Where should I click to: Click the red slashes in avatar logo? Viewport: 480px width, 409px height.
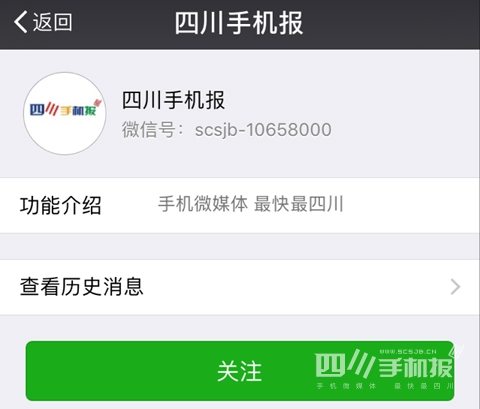pyautogui.click(x=52, y=109)
